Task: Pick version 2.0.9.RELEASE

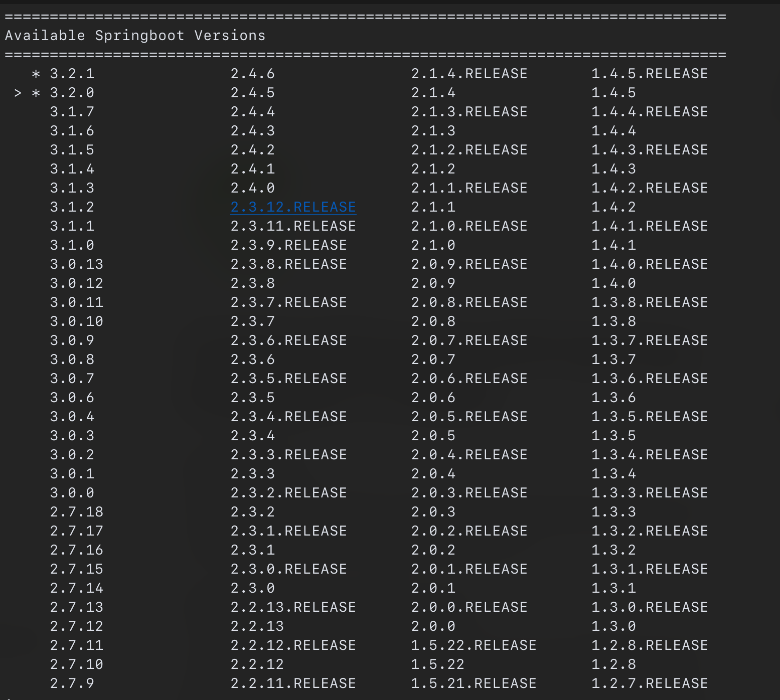Action: point(470,264)
